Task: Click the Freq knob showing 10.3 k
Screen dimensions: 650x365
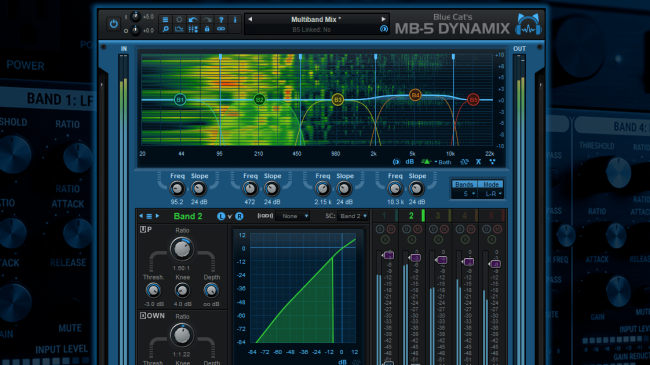Action: point(395,189)
